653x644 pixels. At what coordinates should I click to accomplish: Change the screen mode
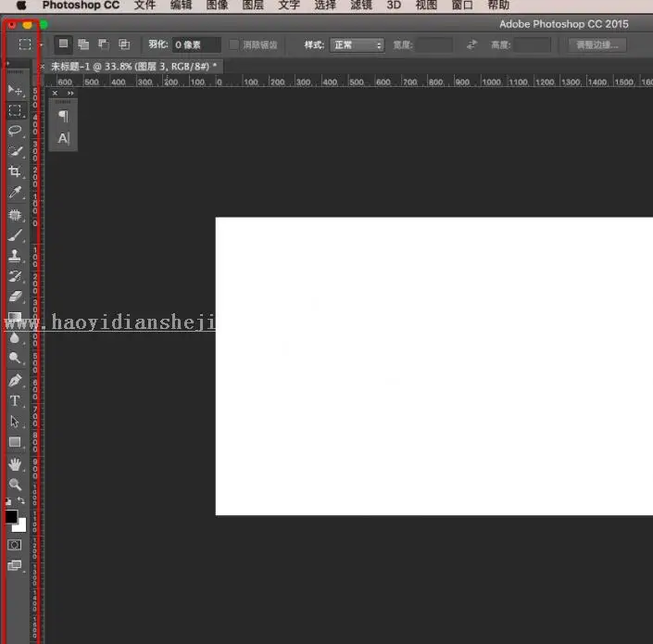point(15,565)
